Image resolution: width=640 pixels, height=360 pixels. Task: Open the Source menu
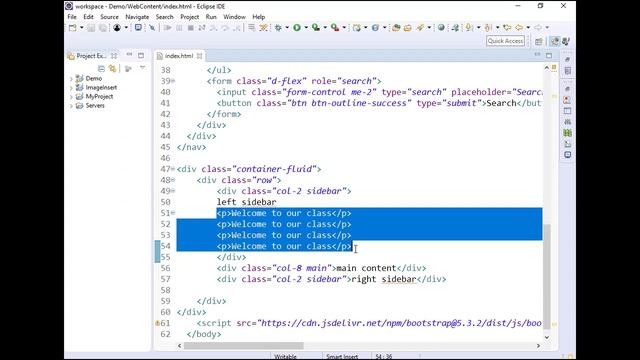pos(109,17)
